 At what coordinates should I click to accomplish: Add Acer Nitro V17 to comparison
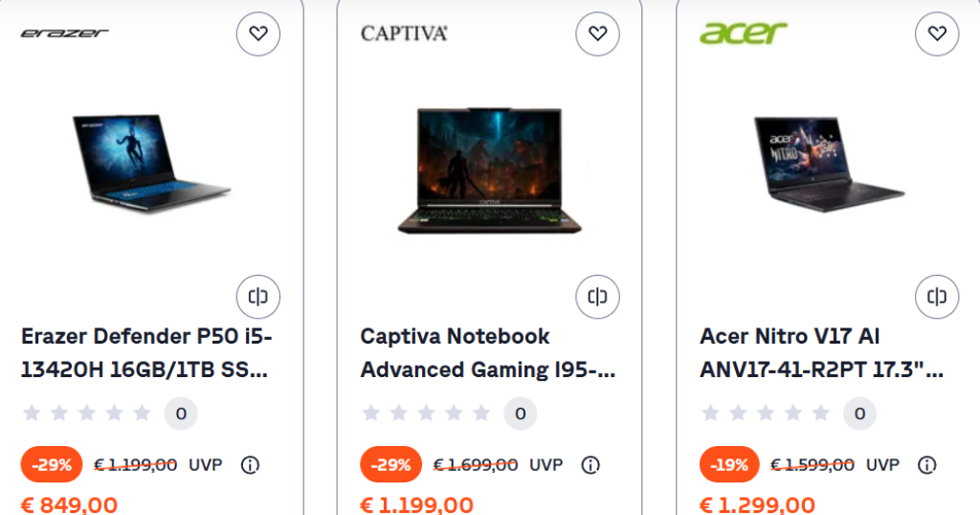937,296
